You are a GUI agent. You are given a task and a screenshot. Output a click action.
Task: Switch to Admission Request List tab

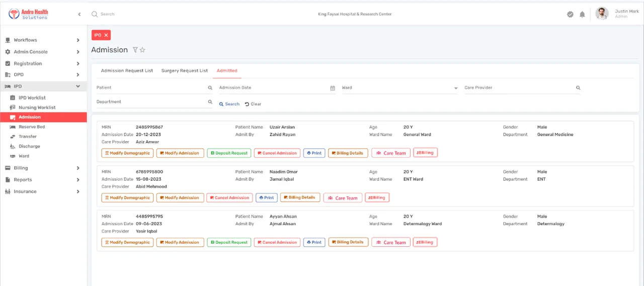pos(127,71)
